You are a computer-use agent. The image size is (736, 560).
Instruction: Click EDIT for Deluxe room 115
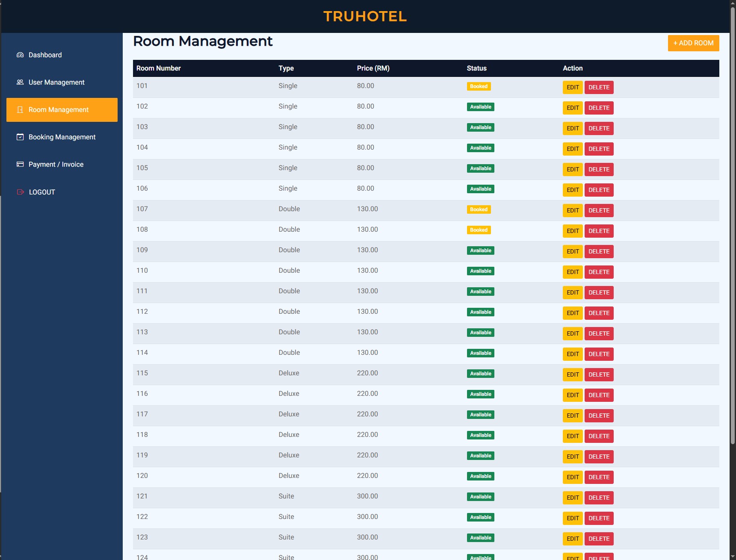coord(573,375)
